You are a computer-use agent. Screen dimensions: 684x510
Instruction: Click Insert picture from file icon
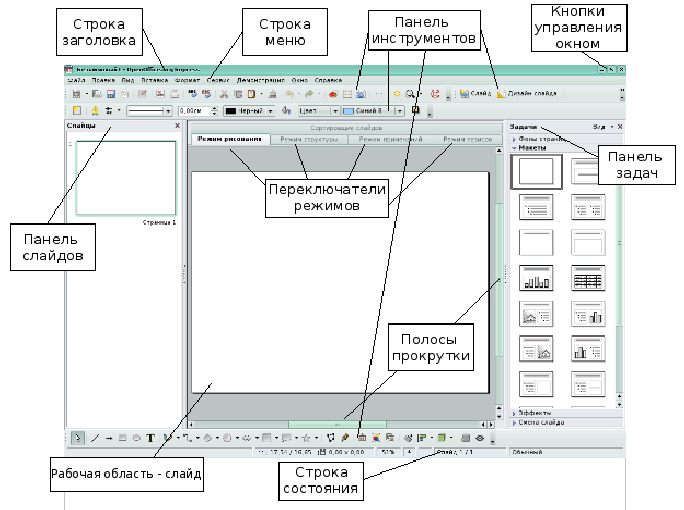coord(376,438)
